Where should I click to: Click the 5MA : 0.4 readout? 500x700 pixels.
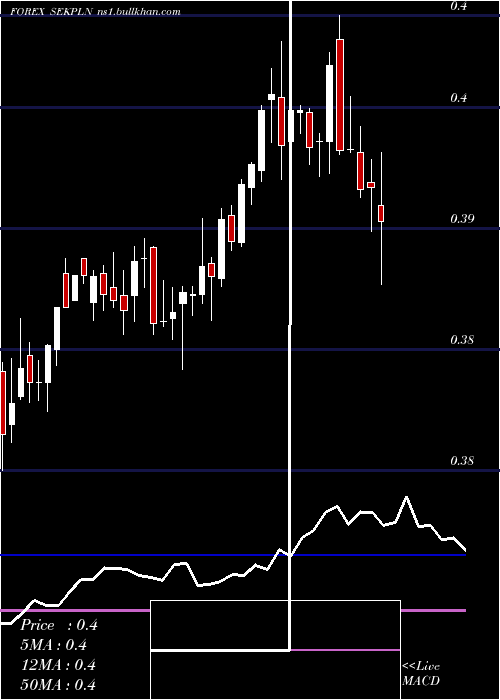54,645
